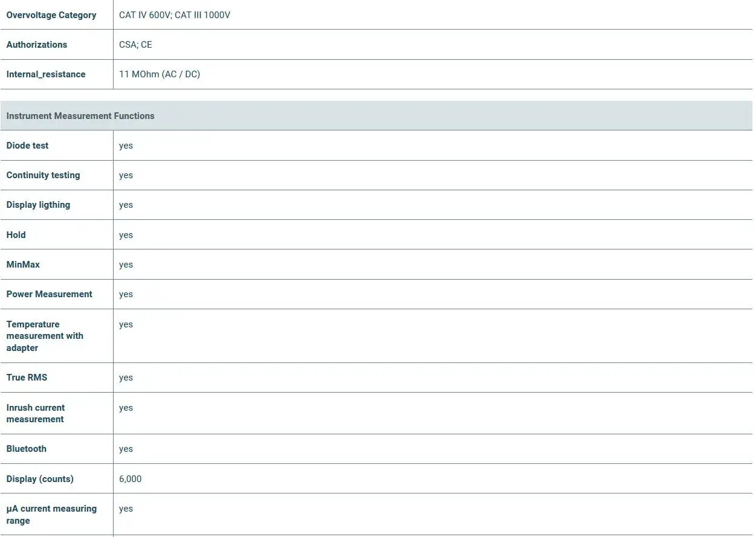This screenshot has width=756, height=537.
Task: Select the CSA; CE authorization value
Action: click(x=135, y=45)
